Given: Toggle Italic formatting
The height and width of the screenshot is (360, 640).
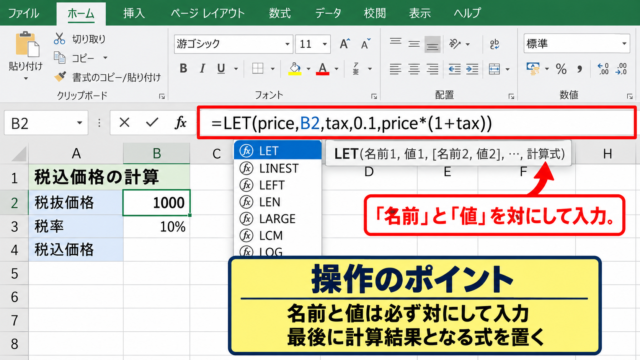Looking at the screenshot, I should (202, 69).
